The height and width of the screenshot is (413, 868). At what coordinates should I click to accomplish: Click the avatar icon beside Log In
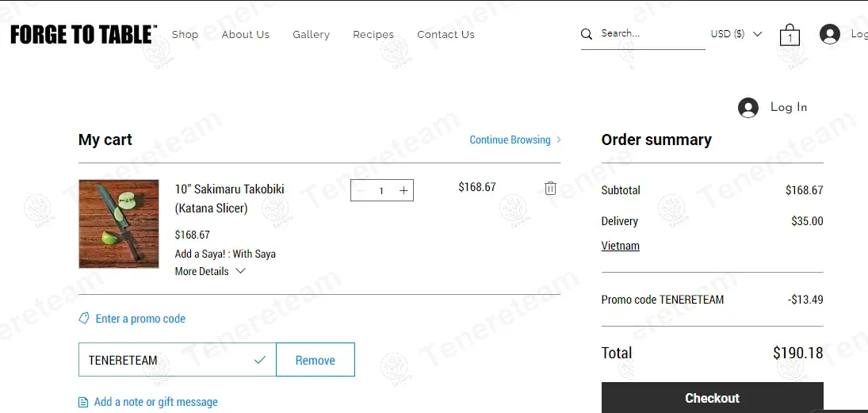[748, 108]
